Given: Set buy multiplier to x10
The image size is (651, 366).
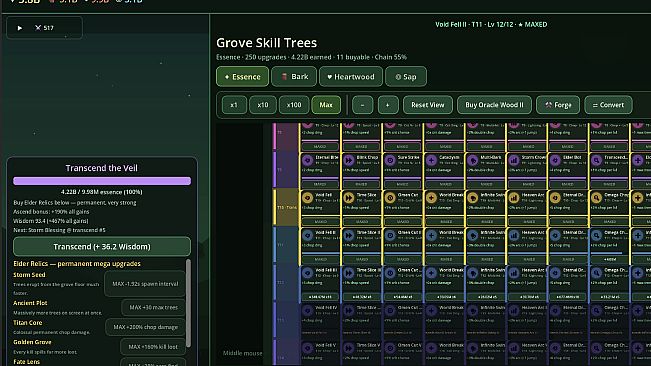Looking at the screenshot, I should click(x=263, y=105).
